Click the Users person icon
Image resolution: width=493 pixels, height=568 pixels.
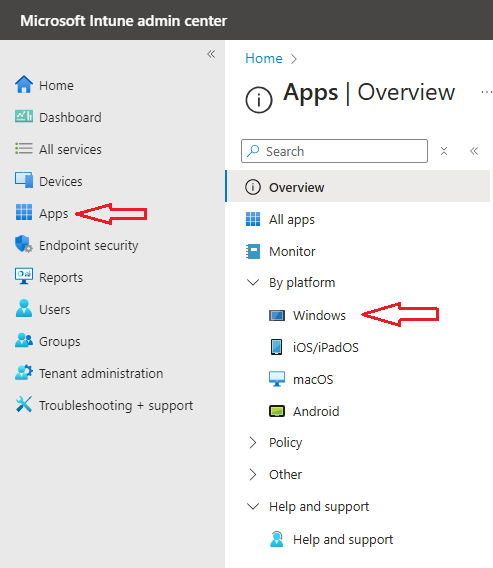pyautogui.click(x=24, y=308)
